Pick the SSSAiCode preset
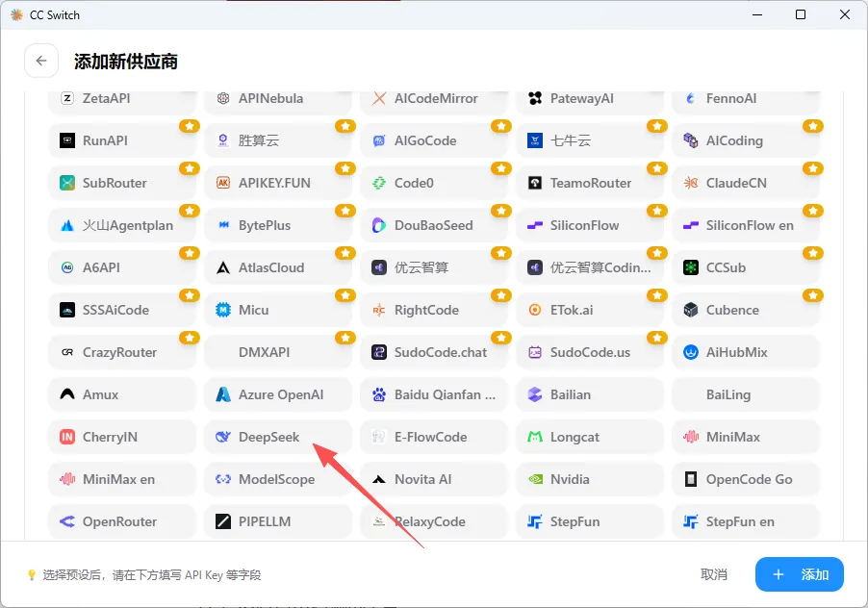The width and height of the screenshot is (868, 608). tap(122, 310)
